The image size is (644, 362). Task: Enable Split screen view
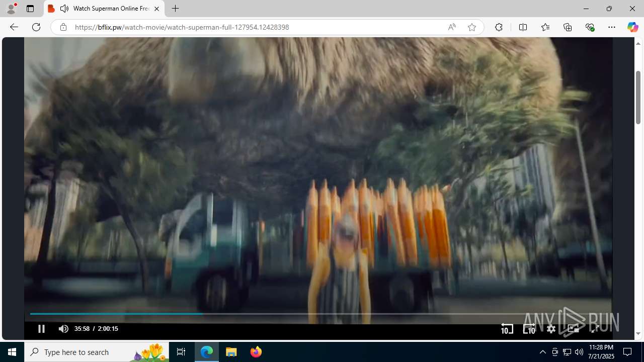click(x=523, y=27)
